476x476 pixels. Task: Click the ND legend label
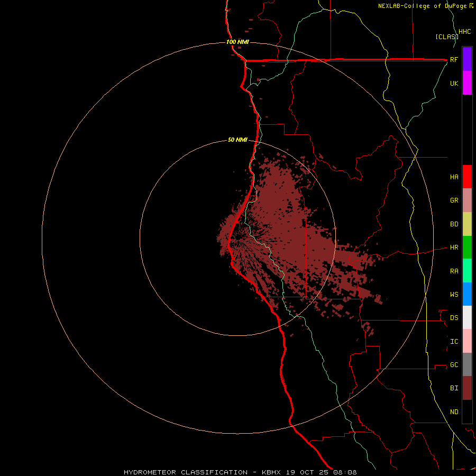454,412
